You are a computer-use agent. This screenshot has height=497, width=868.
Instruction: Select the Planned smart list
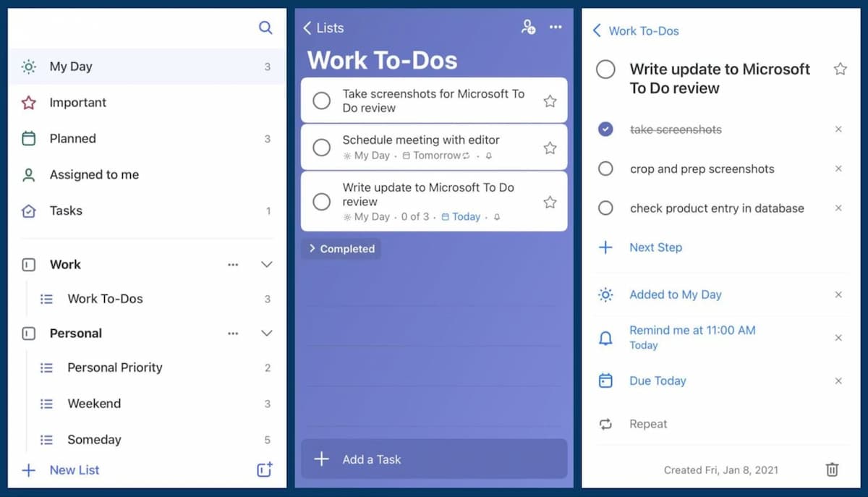tap(72, 138)
